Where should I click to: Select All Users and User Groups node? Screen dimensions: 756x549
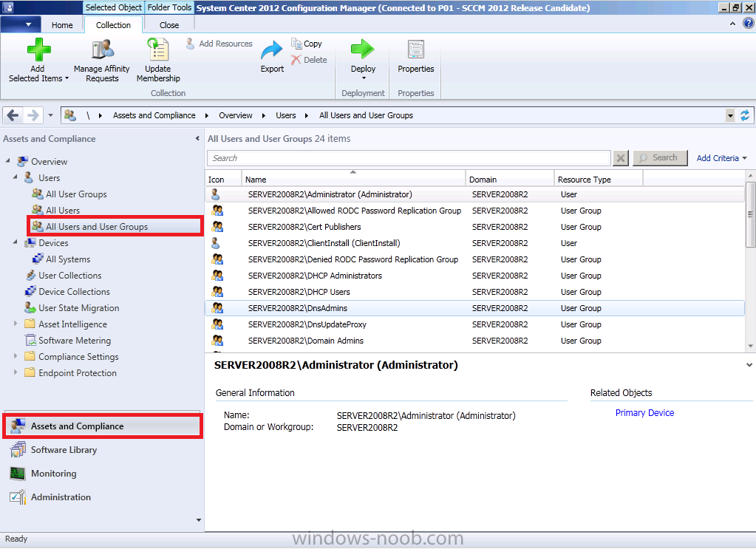[x=115, y=227]
